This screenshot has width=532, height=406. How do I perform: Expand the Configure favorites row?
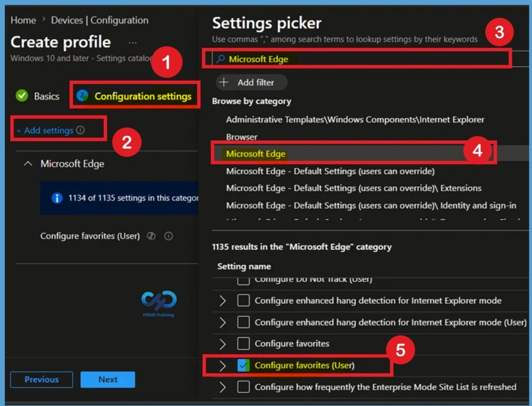pyautogui.click(x=222, y=344)
